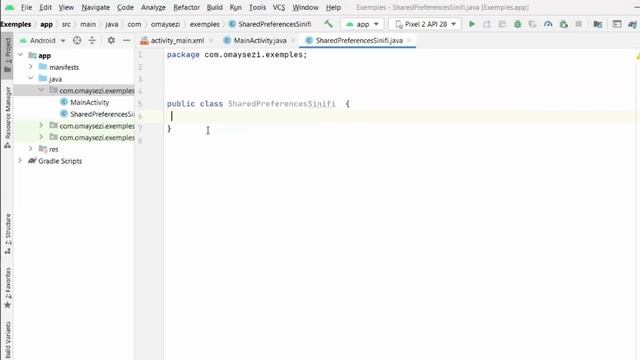The width and height of the screenshot is (640, 360).
Task: Close the activity_main.xml tab
Action: (x=211, y=40)
